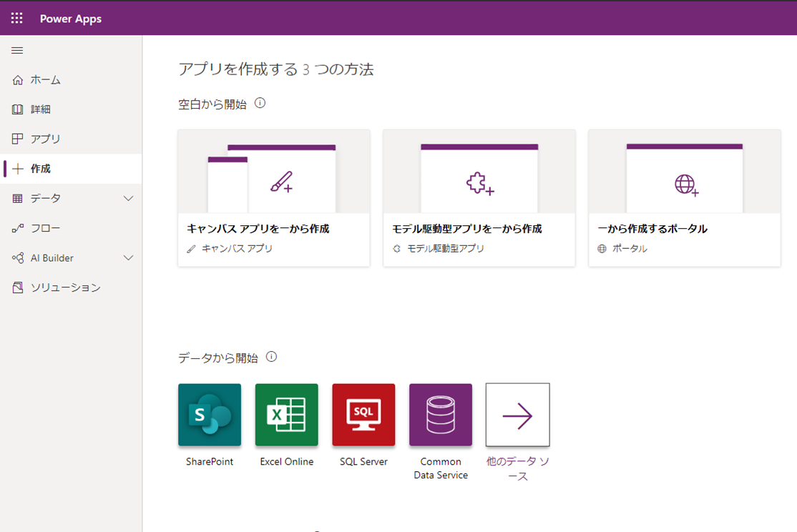Click the AI Builder icon in sidebar
The height and width of the screenshot is (532, 797).
18,258
